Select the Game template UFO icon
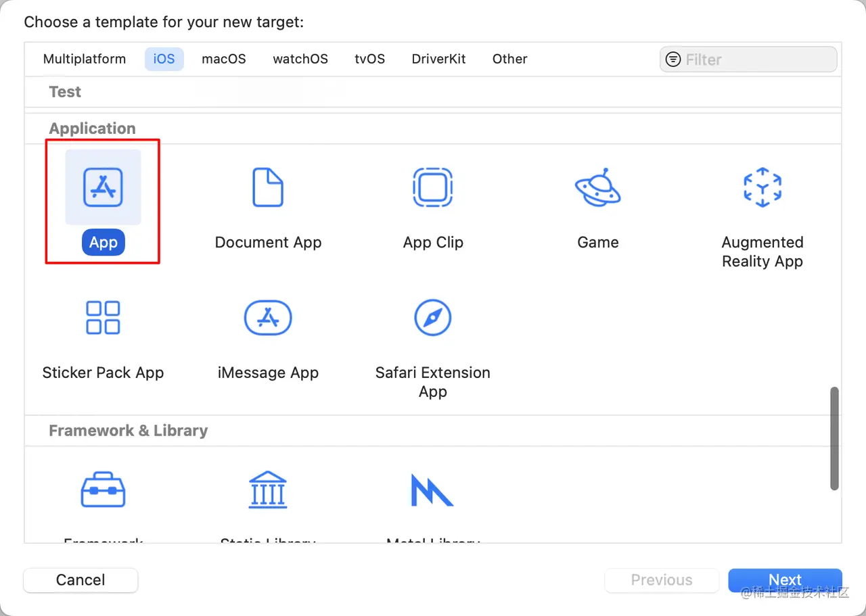Viewport: 866px width, 616px height. [598, 187]
